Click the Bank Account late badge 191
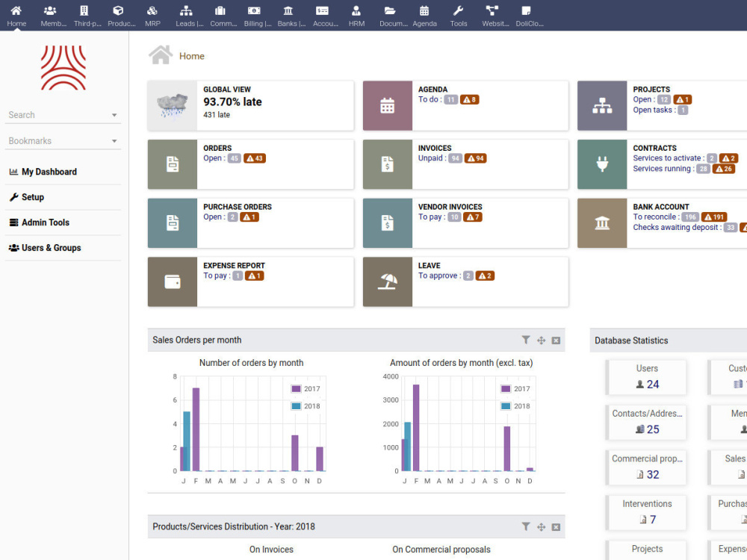This screenshot has height=560, width=747. (714, 217)
